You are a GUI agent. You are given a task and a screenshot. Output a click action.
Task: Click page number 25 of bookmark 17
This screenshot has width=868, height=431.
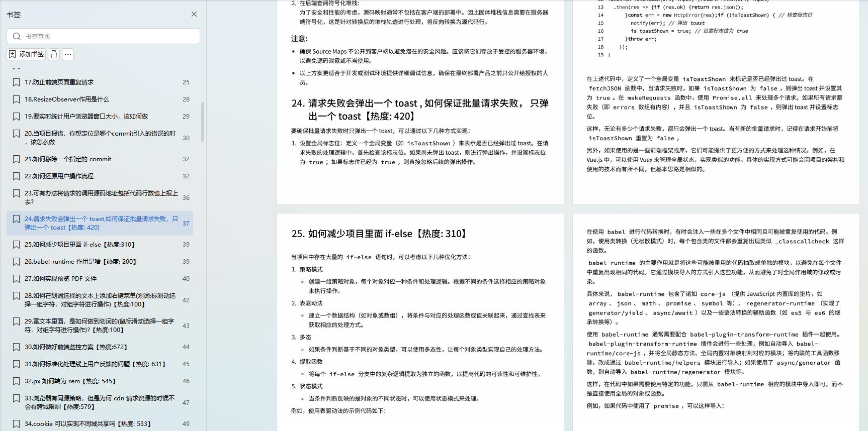186,82
